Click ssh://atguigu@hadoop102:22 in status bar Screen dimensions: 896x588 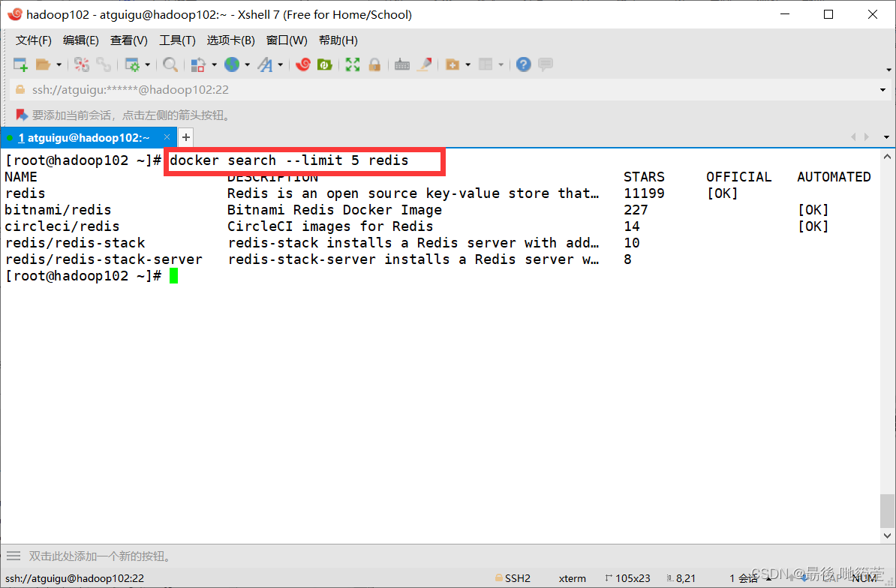(75, 578)
